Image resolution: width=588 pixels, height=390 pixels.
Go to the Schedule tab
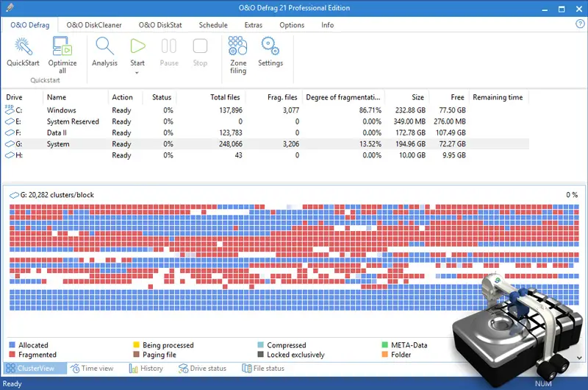(213, 25)
